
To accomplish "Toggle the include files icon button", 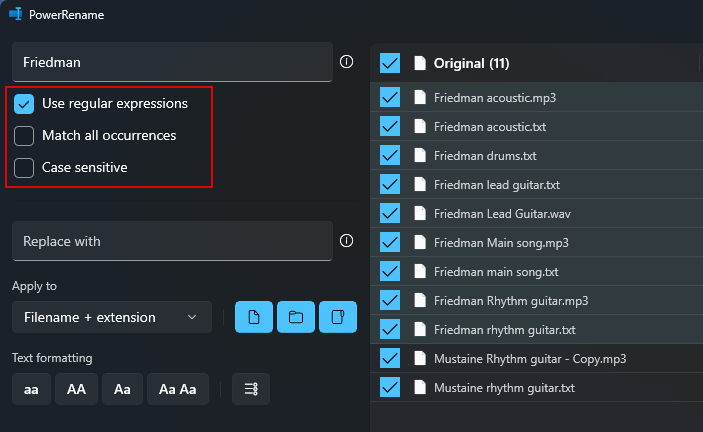I will pyautogui.click(x=254, y=317).
